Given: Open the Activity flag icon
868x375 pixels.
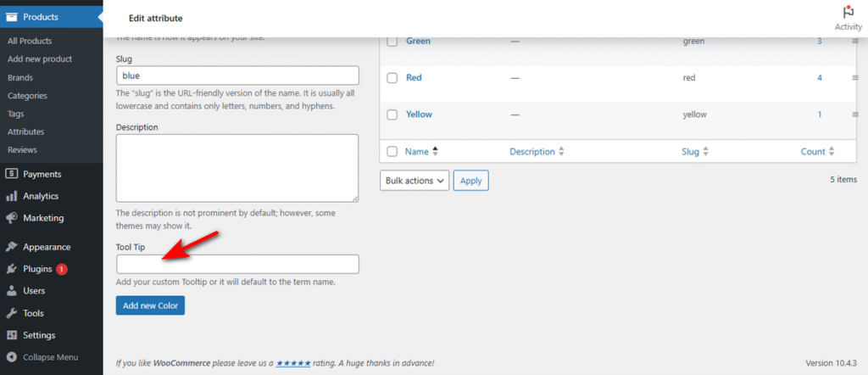Looking at the screenshot, I should pos(848,12).
